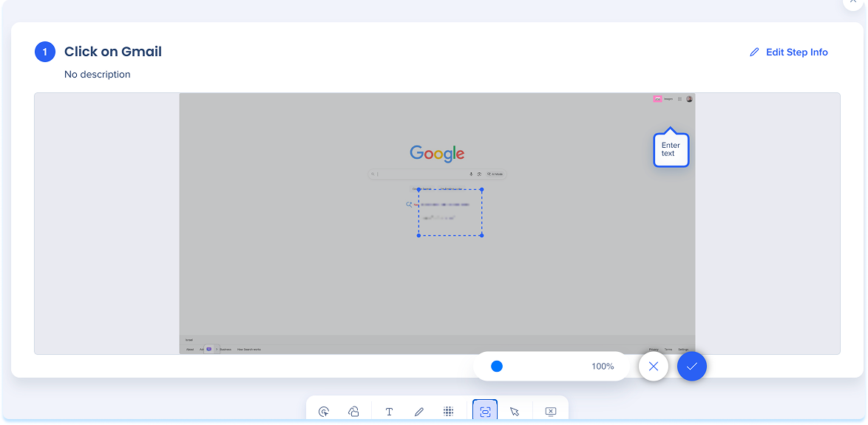
Task: Click the pink highlighted Gmail marker
Action: pos(657,98)
